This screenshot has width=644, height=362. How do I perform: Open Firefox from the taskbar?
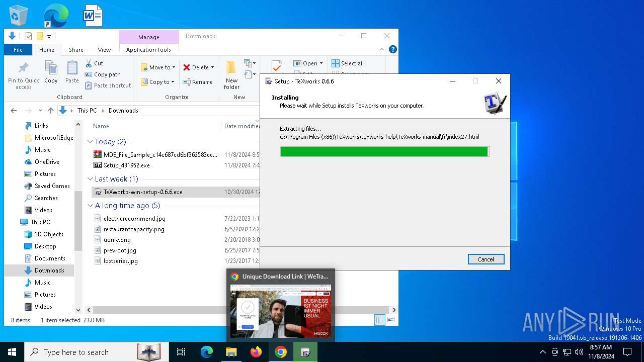[256, 352]
